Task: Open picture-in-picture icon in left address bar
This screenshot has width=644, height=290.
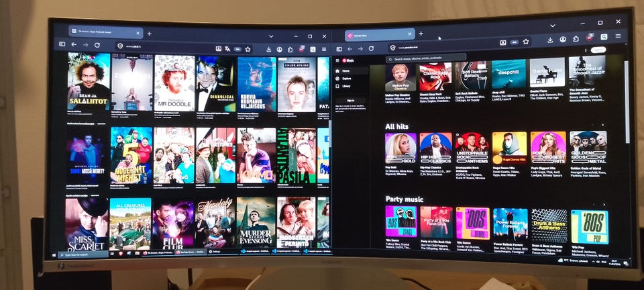Action: click(219, 48)
